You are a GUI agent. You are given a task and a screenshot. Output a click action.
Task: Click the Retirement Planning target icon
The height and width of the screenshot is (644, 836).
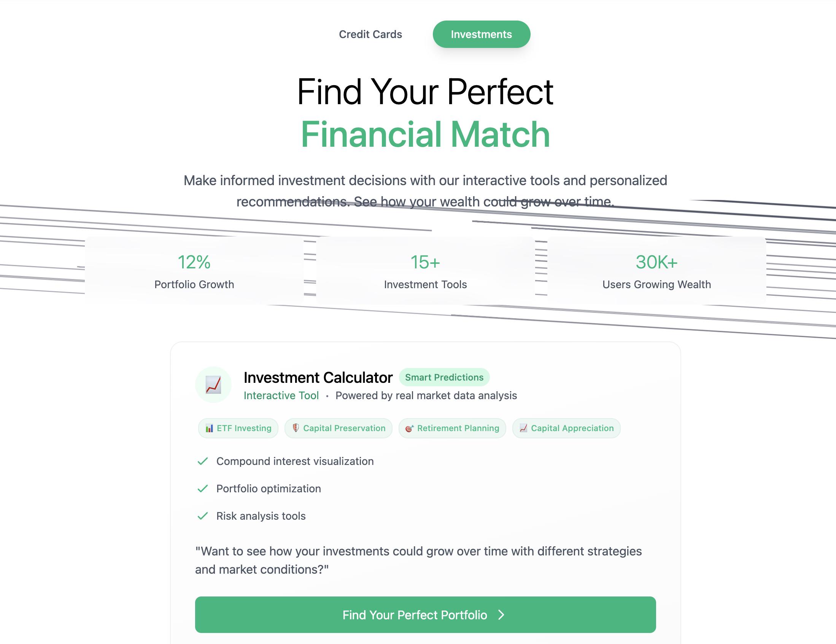pyautogui.click(x=409, y=428)
